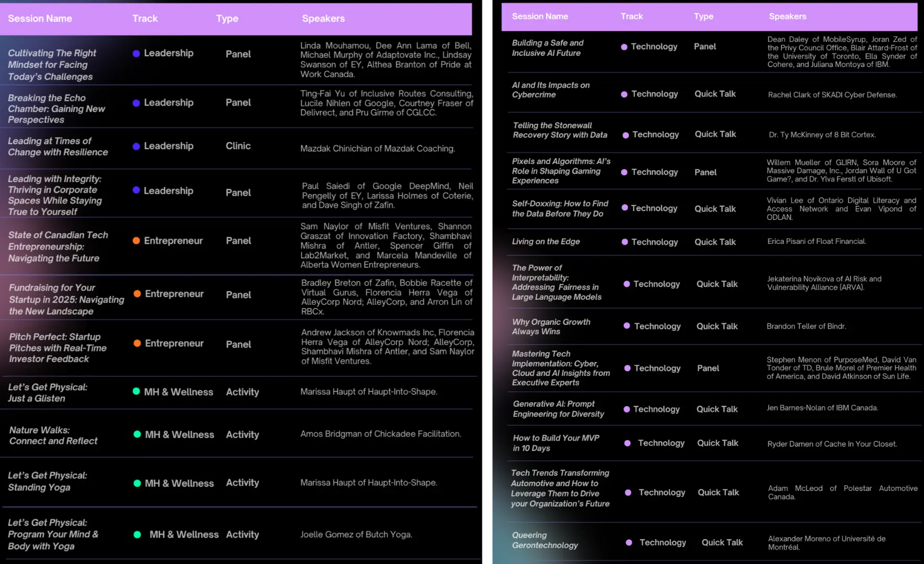This screenshot has height=564, width=924.
Task: Click blue Leadership dot in Breaking the Echo Chamber row
Action: 136,103
